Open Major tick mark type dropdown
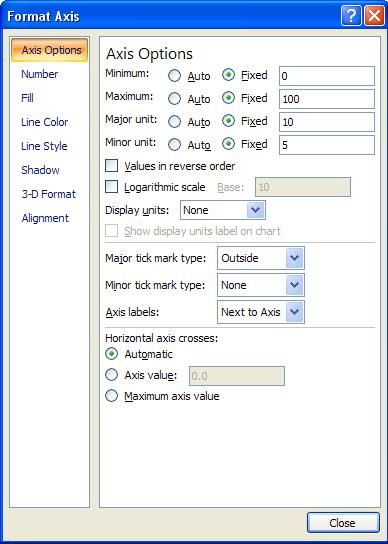This screenshot has width=388, height=544. 261,258
